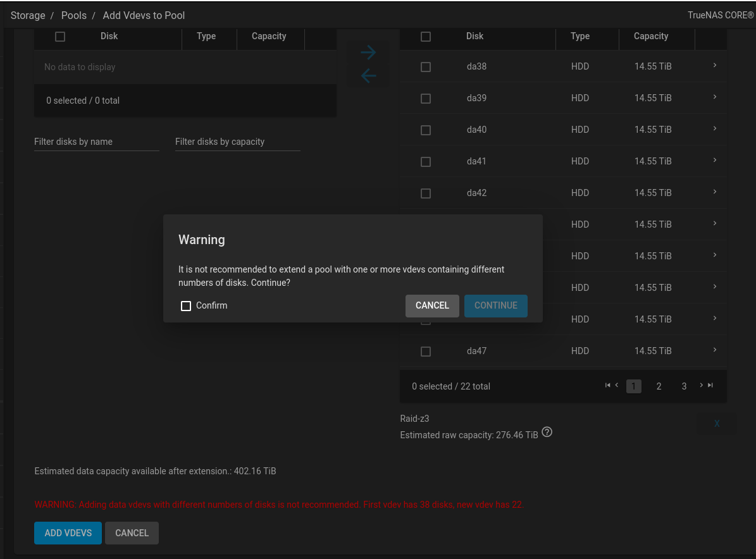Tick the checkbox for disk da47

426,352
